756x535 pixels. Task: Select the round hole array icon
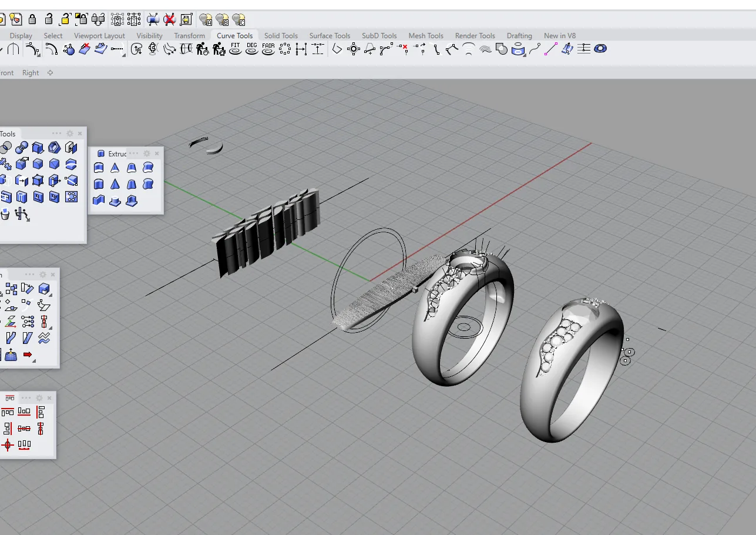[x=71, y=197]
